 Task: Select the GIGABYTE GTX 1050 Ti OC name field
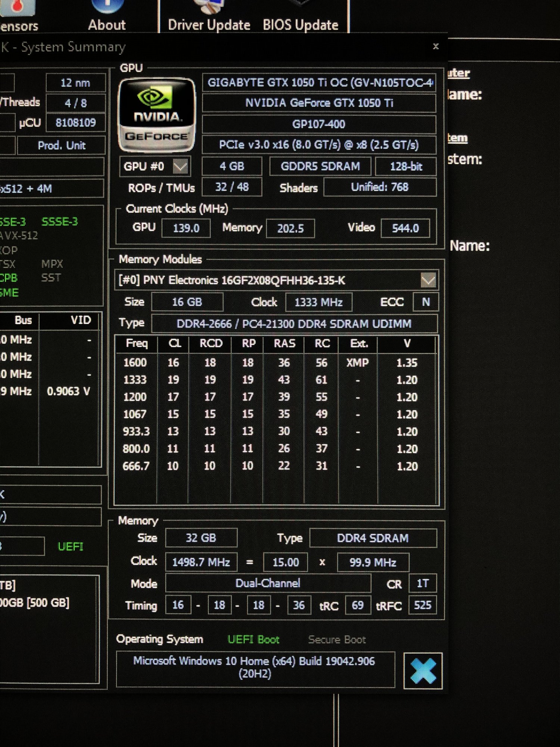click(319, 83)
